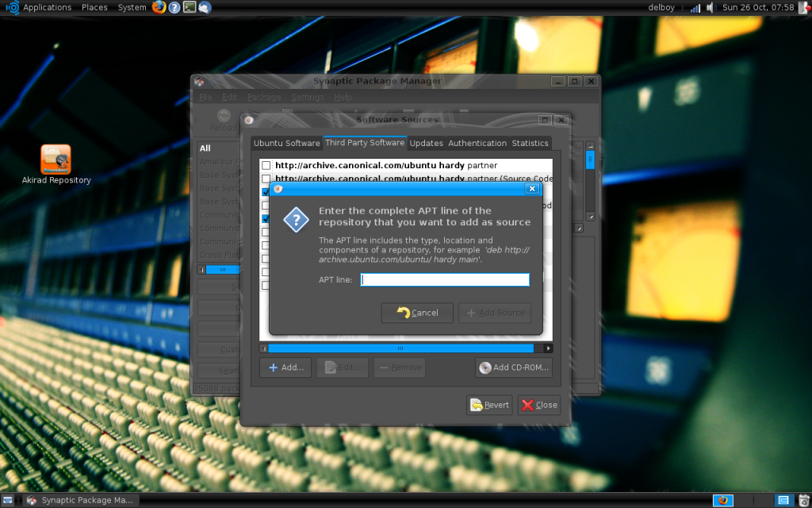Click the log out icon in top panel

coord(806,7)
